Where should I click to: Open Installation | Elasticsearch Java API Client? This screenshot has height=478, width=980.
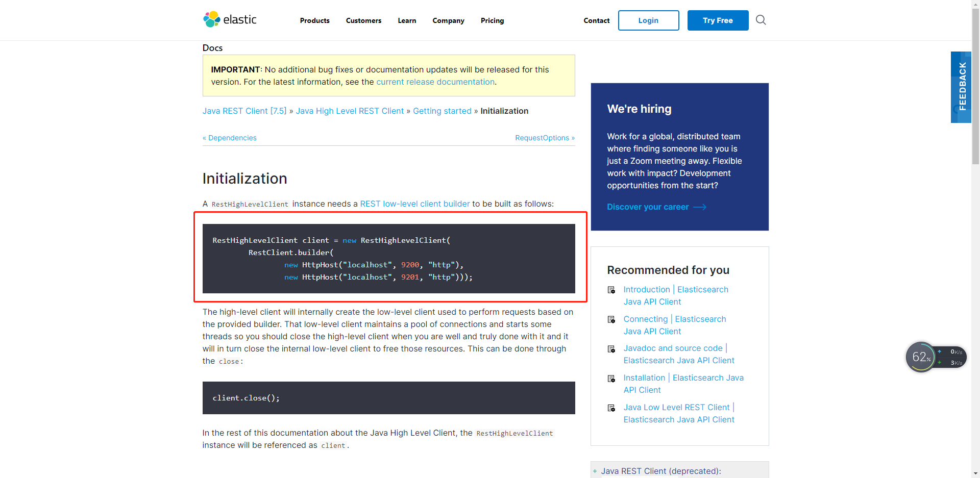coord(683,384)
